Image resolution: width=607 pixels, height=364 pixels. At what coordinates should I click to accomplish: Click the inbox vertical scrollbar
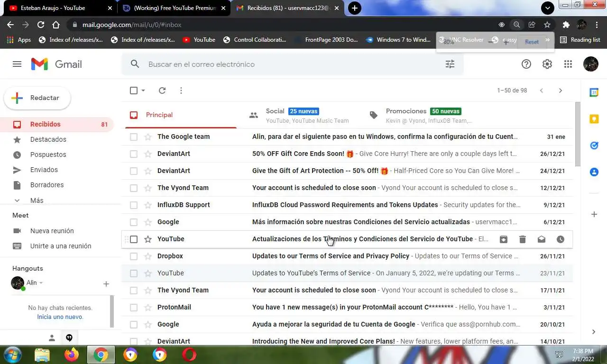click(577, 134)
